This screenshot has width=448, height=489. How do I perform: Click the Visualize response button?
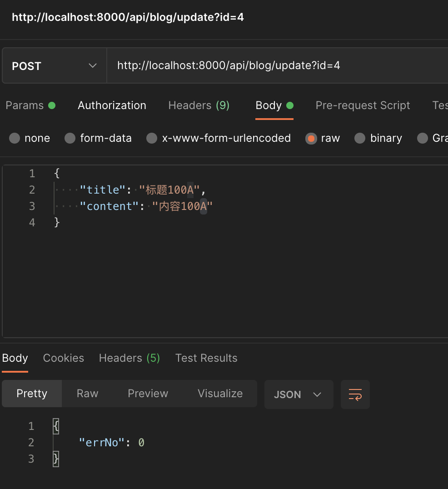[220, 394]
